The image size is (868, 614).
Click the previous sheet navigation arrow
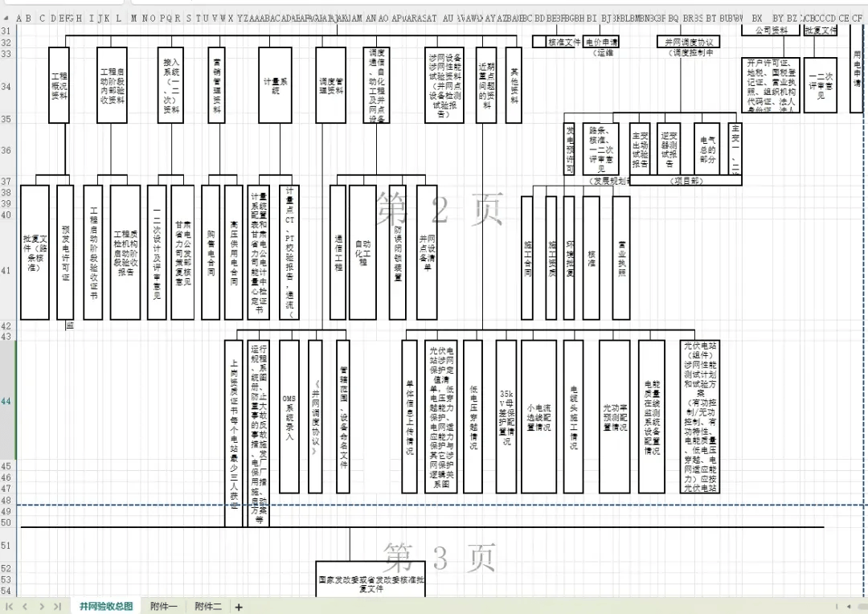click(x=25, y=607)
